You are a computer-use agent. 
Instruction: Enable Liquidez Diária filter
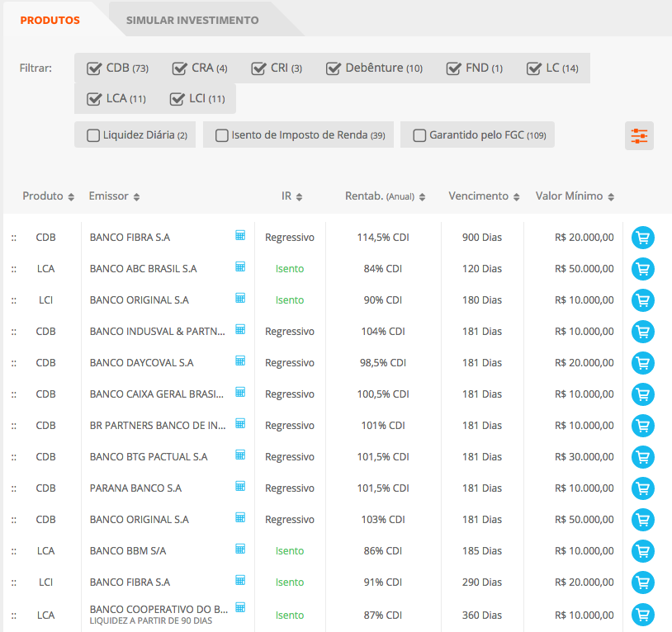pos(93,135)
